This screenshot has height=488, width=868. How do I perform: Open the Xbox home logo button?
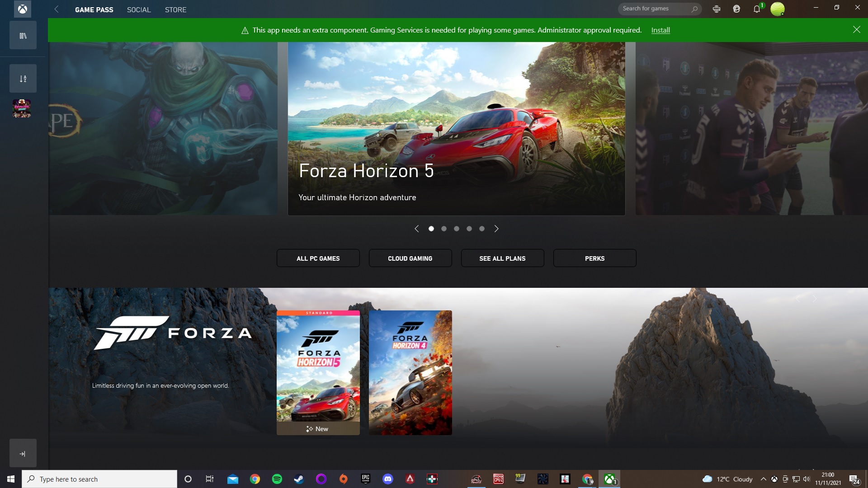click(x=22, y=9)
